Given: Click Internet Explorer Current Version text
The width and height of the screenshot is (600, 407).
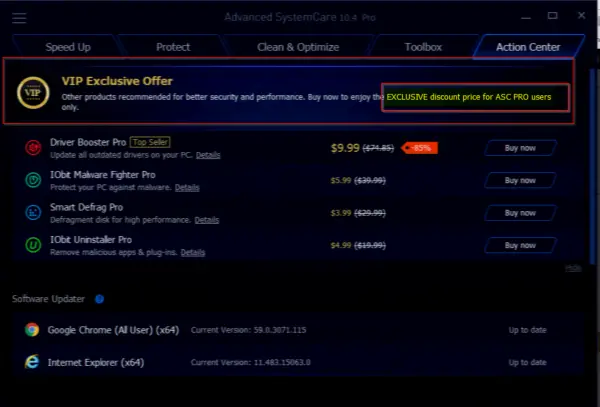Looking at the screenshot, I should (x=251, y=362).
